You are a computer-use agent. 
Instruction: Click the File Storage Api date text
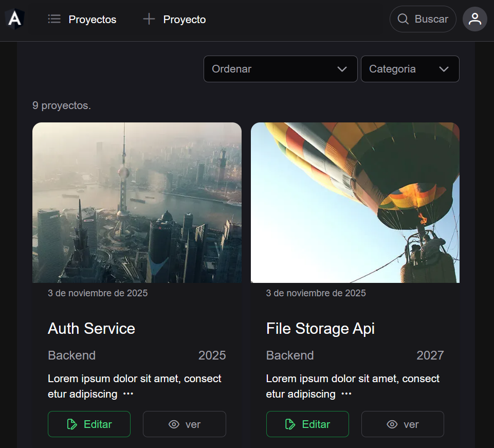[316, 293]
